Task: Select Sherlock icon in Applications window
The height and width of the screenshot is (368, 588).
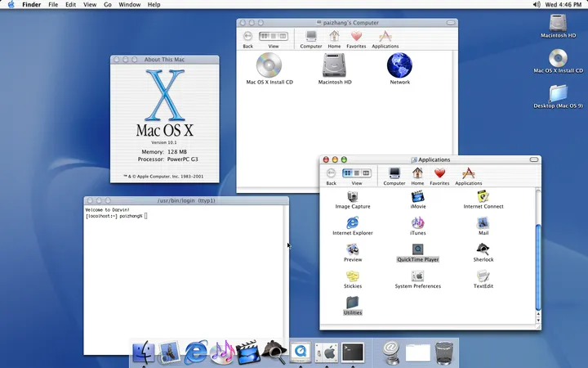Action: coord(483,249)
